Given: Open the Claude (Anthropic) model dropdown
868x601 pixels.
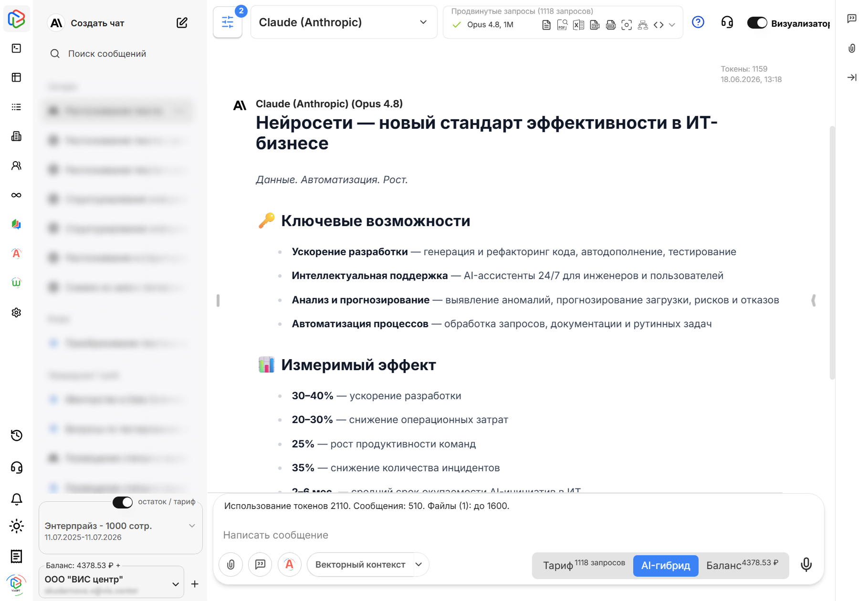Looking at the screenshot, I should tap(344, 22).
